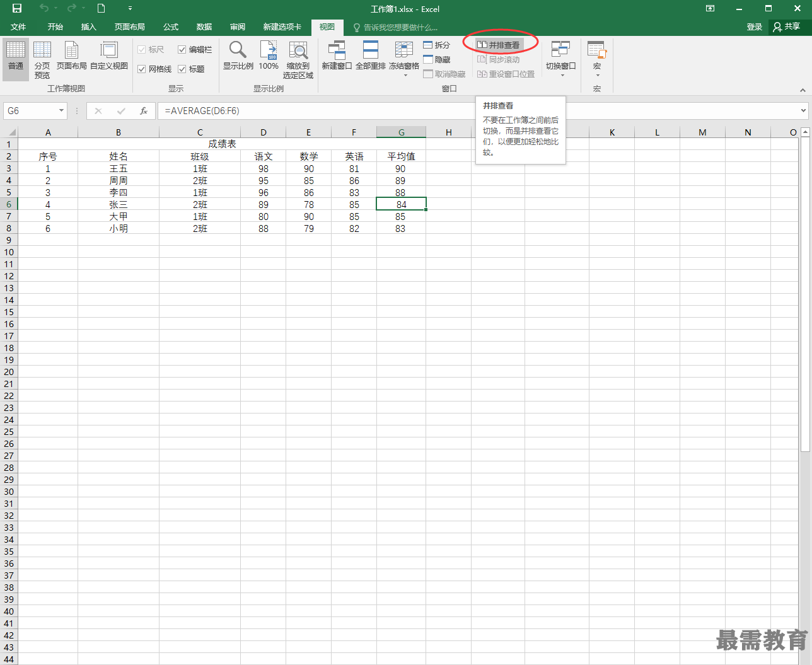Toggle the 网格线 gridlines checkbox
This screenshot has width=812, height=665.
[142, 69]
